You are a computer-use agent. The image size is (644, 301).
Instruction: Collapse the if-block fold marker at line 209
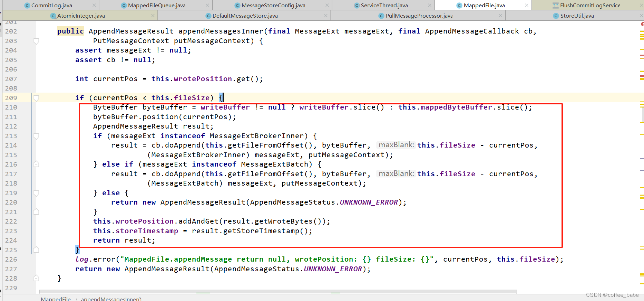tap(36, 98)
